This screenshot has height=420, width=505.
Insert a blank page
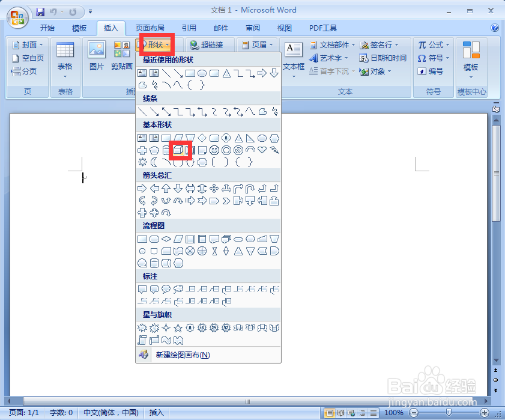click(x=28, y=58)
